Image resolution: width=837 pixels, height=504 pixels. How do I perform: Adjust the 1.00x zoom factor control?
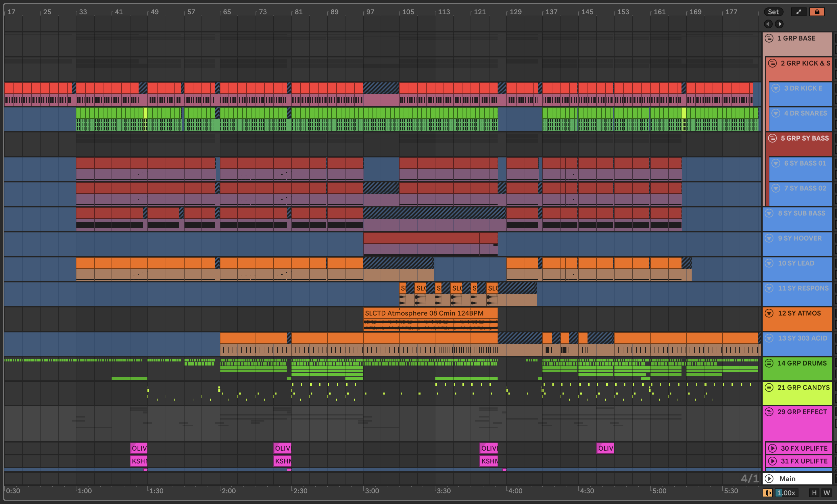coord(786,493)
